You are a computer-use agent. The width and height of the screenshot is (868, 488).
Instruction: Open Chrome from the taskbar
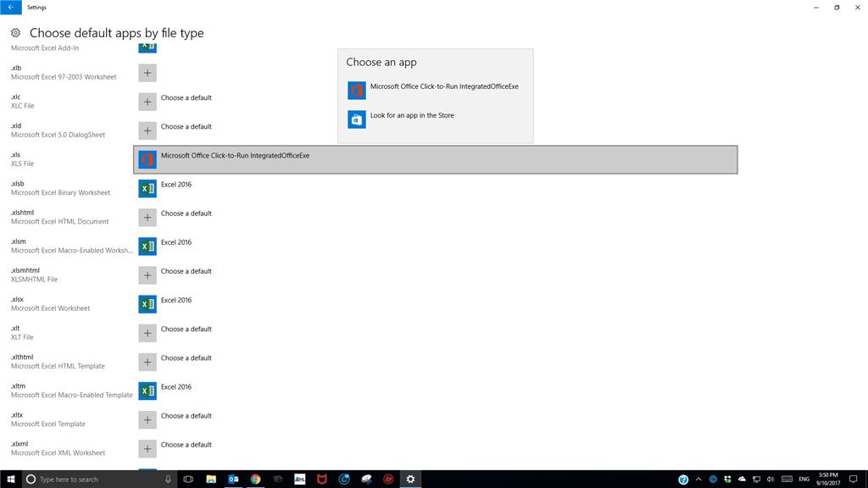[255, 480]
